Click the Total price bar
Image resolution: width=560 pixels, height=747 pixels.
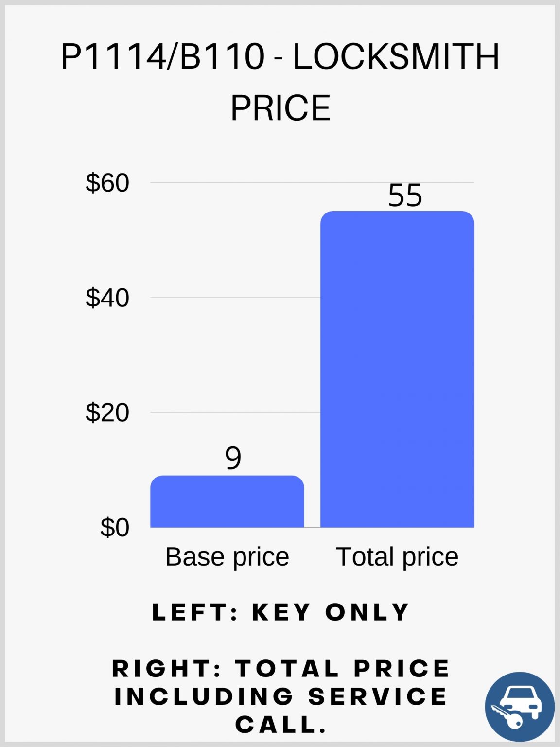(x=397, y=369)
